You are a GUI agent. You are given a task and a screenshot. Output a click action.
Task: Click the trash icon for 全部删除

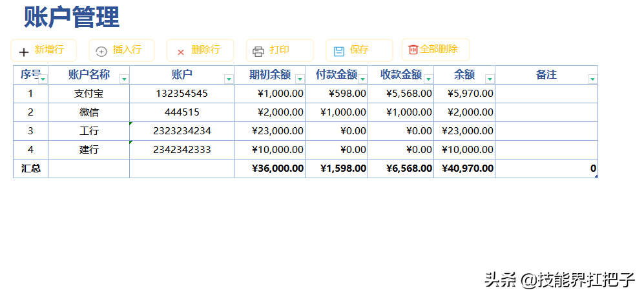(413, 49)
